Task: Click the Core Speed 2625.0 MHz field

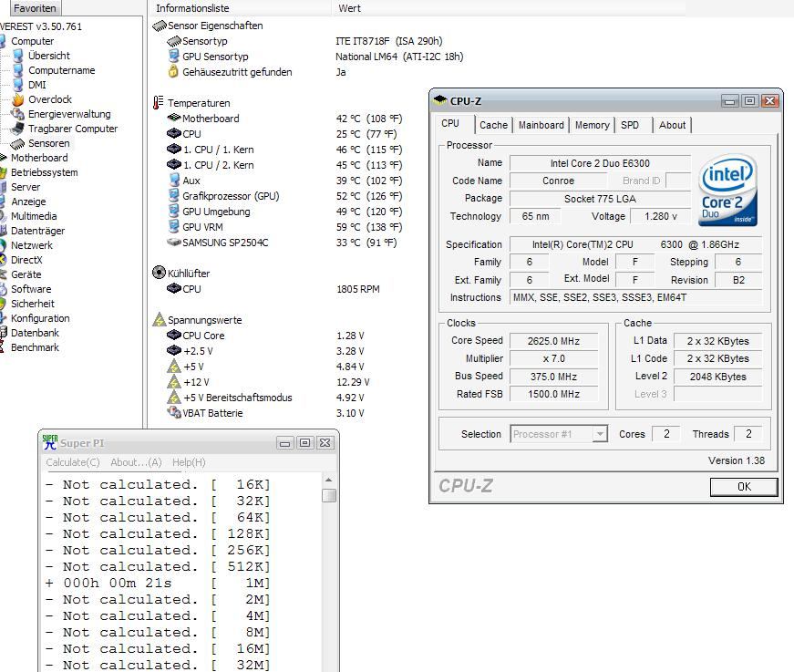Action: tap(553, 341)
